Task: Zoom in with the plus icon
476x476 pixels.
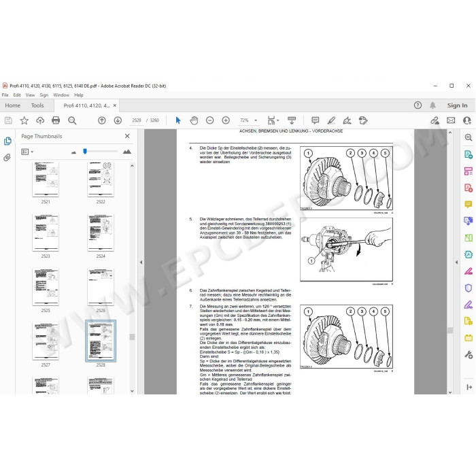Action: [x=226, y=120]
